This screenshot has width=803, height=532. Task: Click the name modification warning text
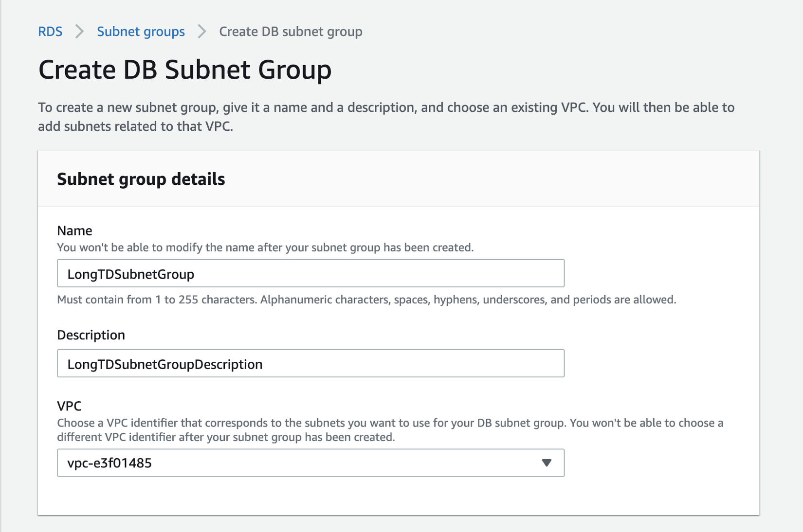click(265, 248)
